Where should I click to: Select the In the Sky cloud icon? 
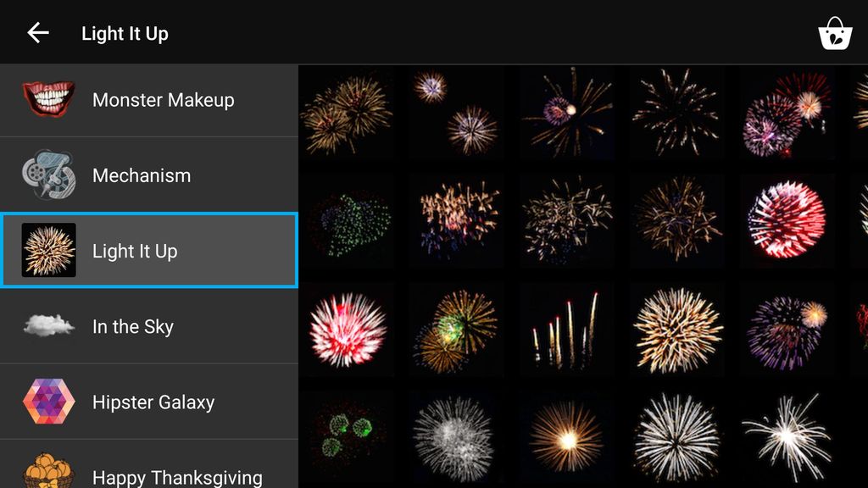point(48,326)
